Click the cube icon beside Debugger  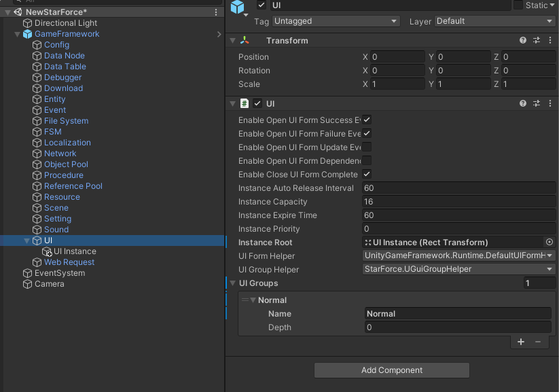37,77
